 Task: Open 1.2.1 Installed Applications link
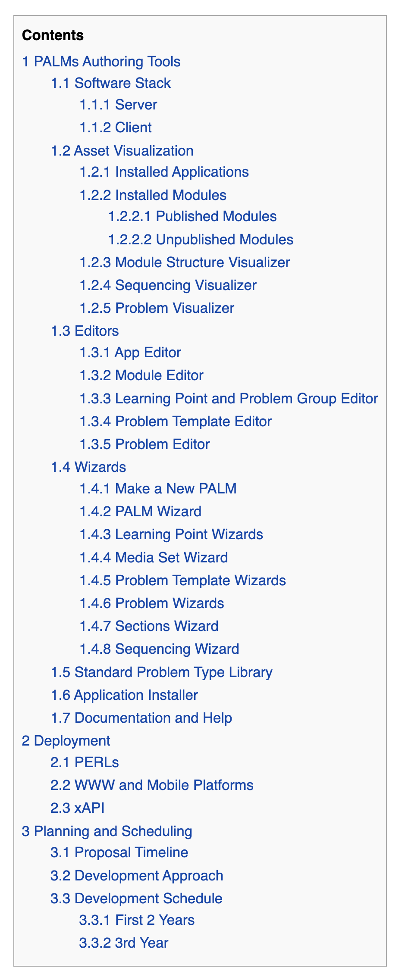[x=164, y=172]
